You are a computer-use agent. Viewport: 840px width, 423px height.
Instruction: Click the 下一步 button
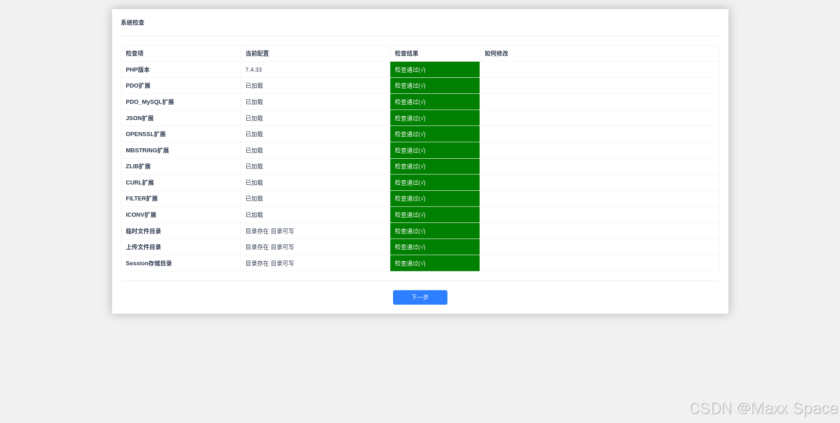click(x=420, y=297)
